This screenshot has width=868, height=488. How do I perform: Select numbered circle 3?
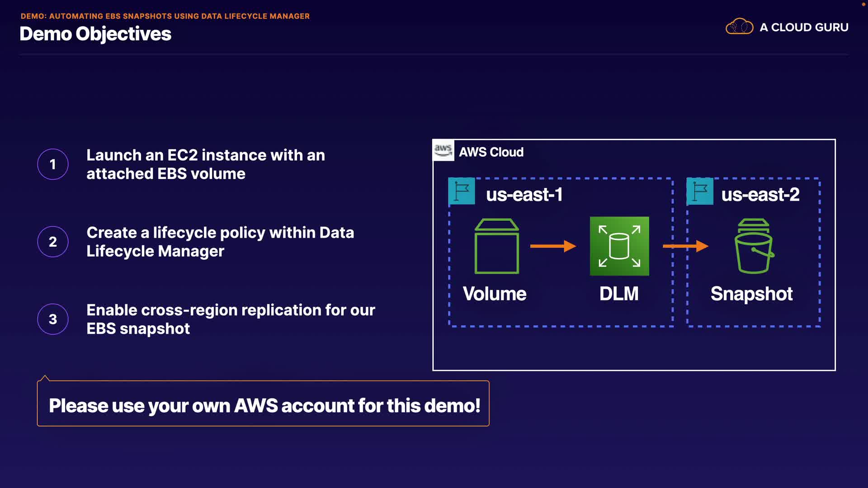tap(53, 319)
